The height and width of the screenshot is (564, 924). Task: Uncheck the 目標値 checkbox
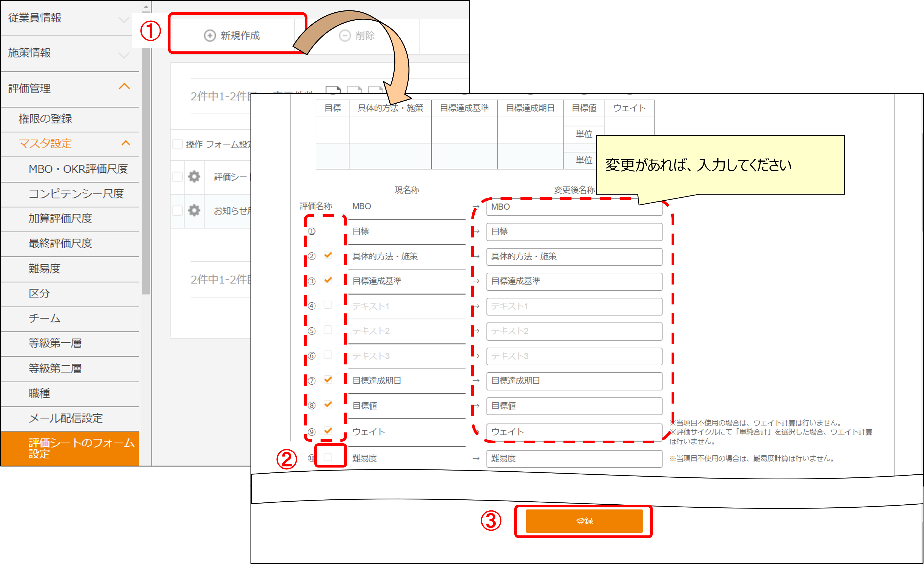tap(328, 404)
